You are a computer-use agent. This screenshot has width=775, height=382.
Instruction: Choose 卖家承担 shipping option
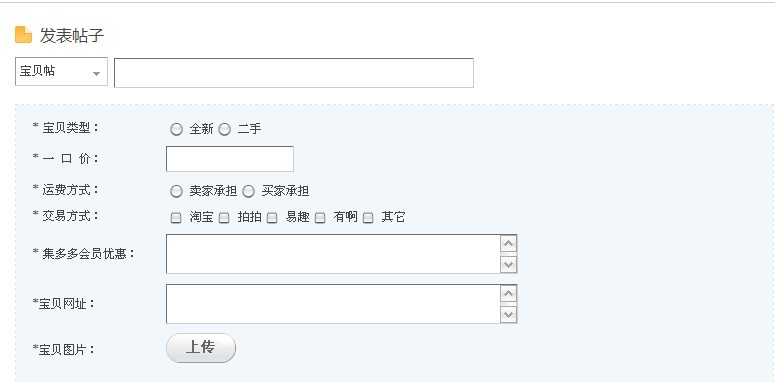click(176, 191)
